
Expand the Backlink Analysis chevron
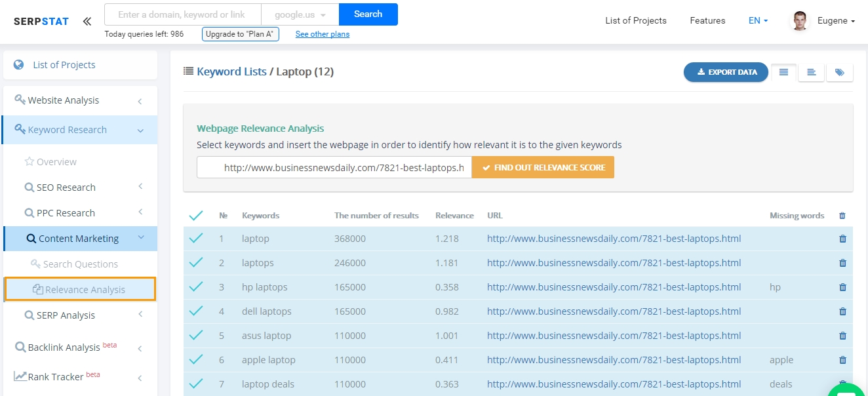click(140, 348)
